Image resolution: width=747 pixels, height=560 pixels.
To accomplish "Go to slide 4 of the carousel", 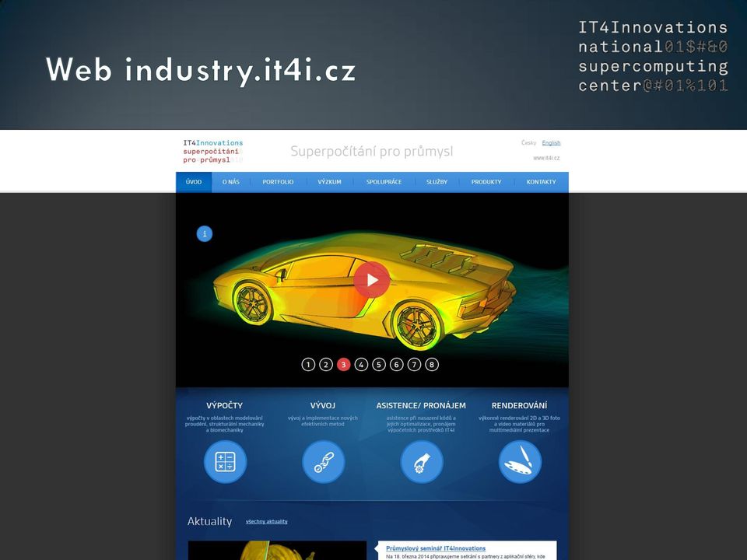I will 361,365.
